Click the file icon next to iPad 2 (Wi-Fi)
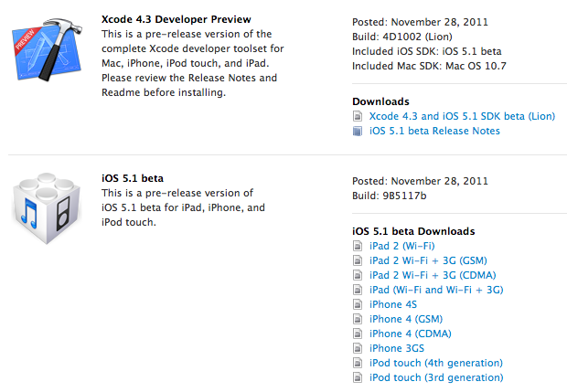This screenshot has width=567, height=392. click(358, 247)
